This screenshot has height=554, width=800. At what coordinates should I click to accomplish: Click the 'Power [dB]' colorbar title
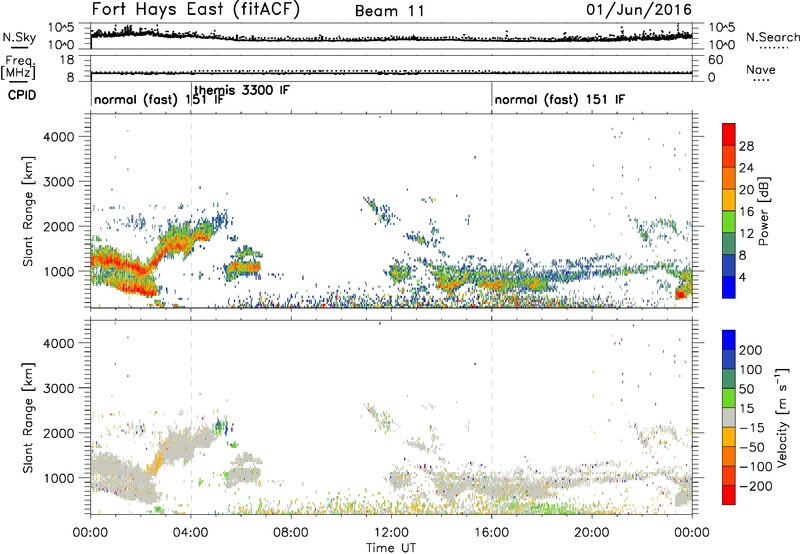pos(763,211)
